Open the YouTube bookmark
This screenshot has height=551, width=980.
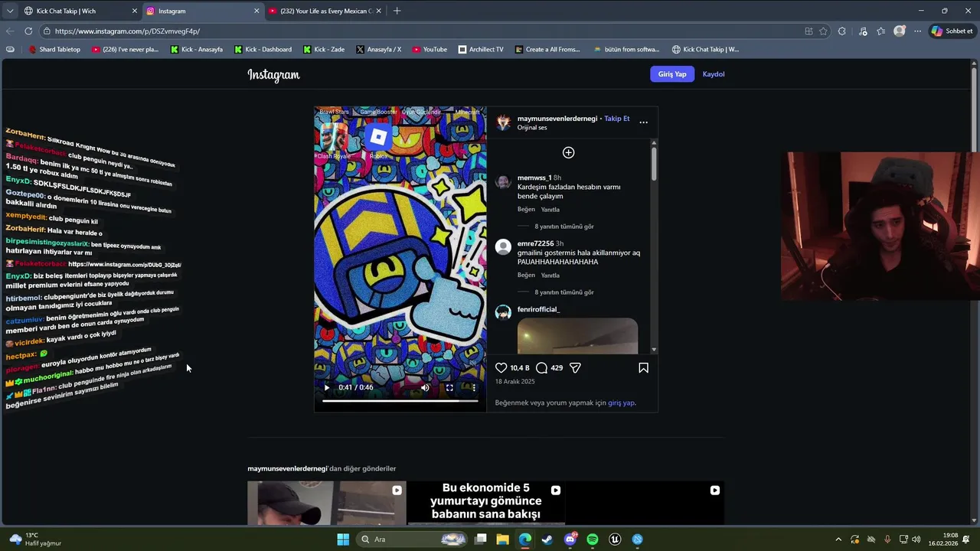click(430, 50)
